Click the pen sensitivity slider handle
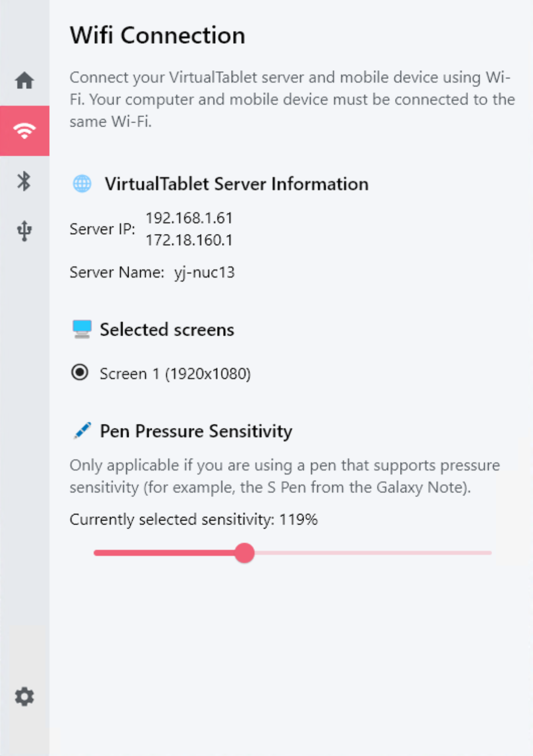 [245, 553]
